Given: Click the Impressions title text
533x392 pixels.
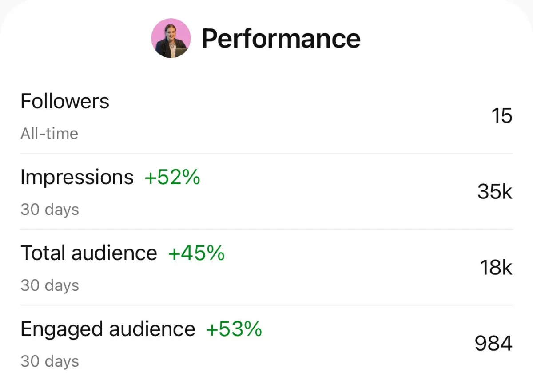Looking at the screenshot, I should pos(77,178).
